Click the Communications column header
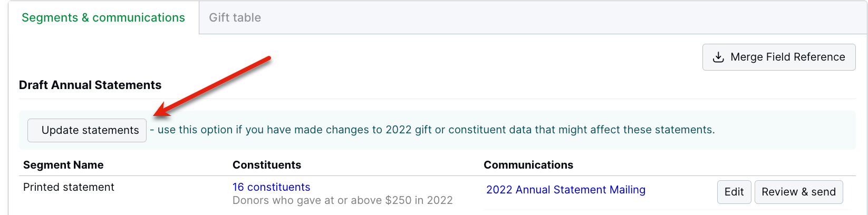 [x=528, y=165]
